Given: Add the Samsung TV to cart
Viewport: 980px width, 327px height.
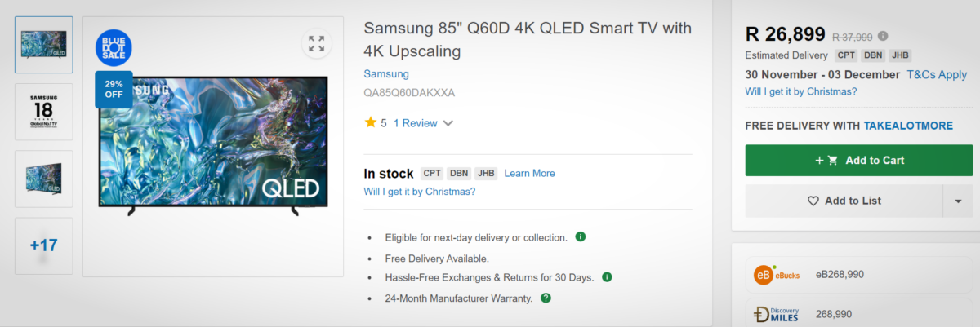Looking at the screenshot, I should (x=858, y=160).
